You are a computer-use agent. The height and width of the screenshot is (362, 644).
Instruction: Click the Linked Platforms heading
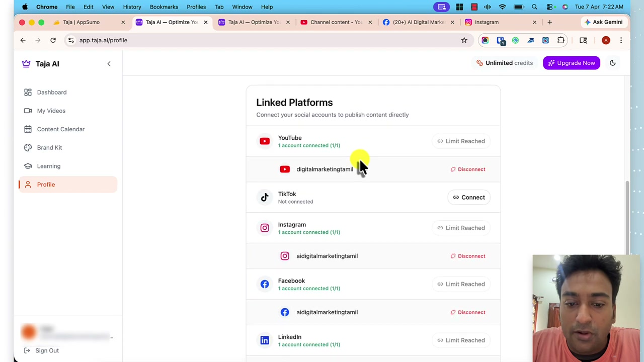coord(294,103)
